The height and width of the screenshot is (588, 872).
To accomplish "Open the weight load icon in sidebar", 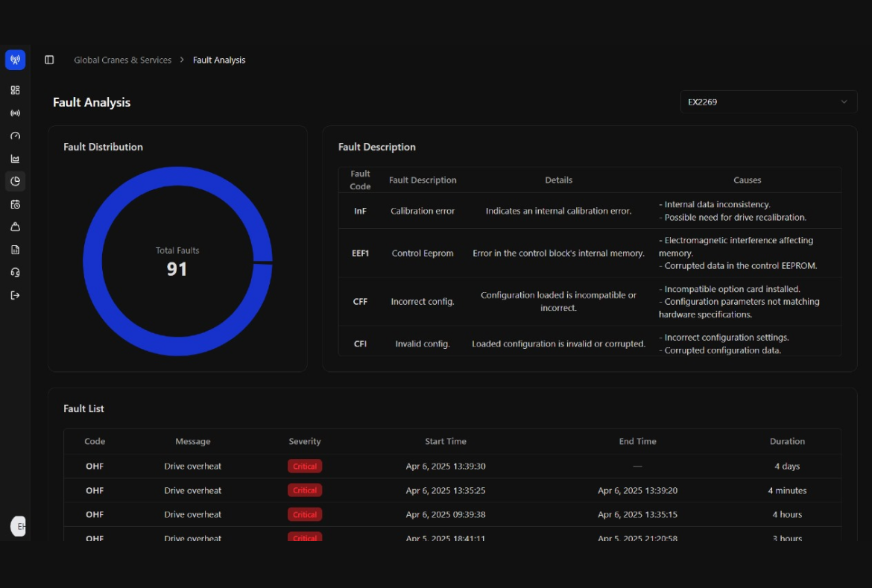I will point(15,227).
